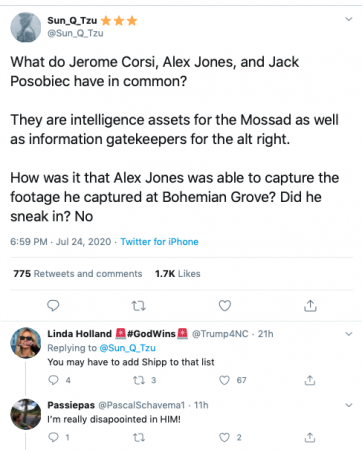
Task: Retweet Passiepas's comment
Action: 139,437
